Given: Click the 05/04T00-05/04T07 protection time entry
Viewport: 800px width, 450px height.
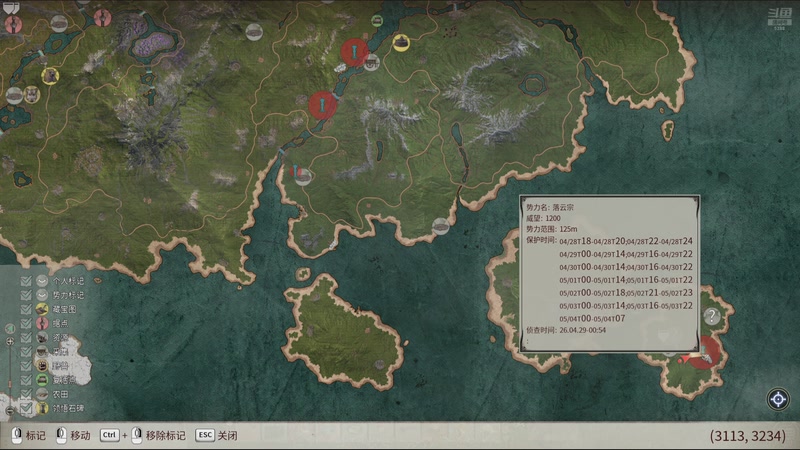Looking at the screenshot, I should pyautogui.click(x=592, y=318).
